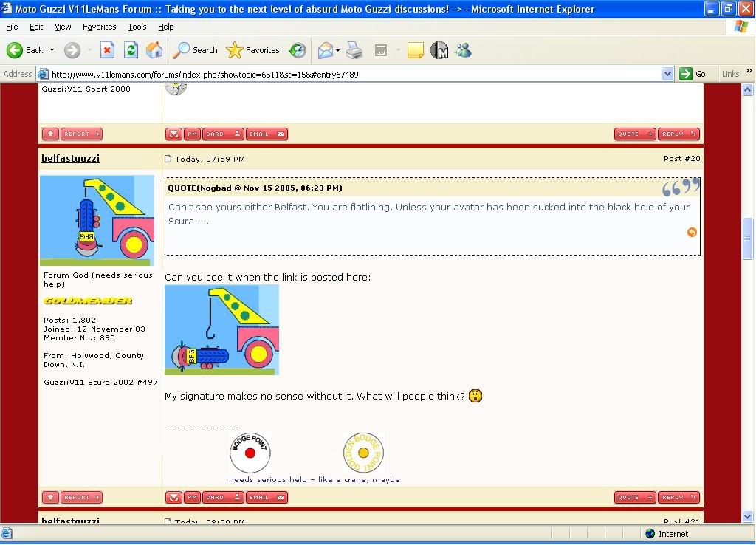756x545 pixels.
Task: Go to the Home page icon
Action: 154,50
